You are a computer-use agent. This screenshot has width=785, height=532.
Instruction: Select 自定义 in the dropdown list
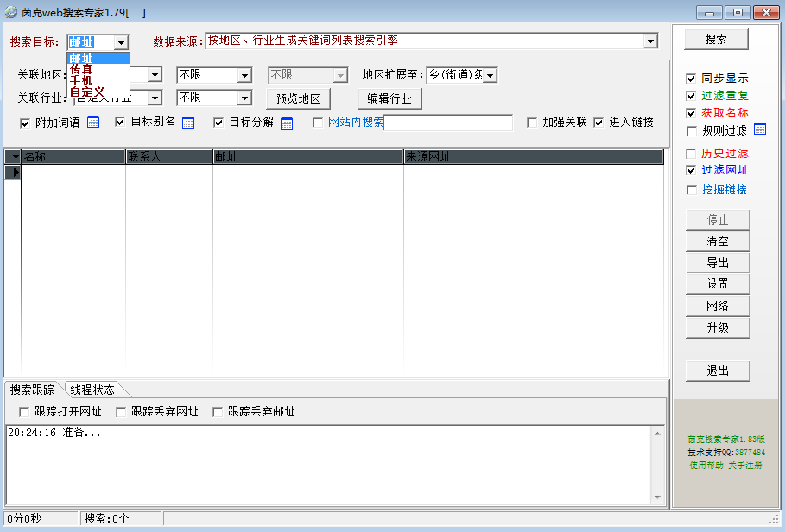[x=98, y=92]
